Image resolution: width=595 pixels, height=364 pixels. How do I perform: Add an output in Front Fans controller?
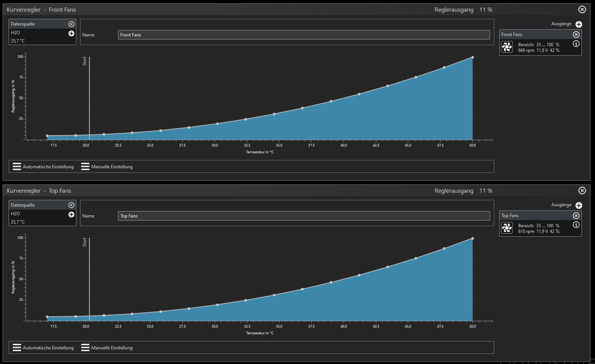579,24
